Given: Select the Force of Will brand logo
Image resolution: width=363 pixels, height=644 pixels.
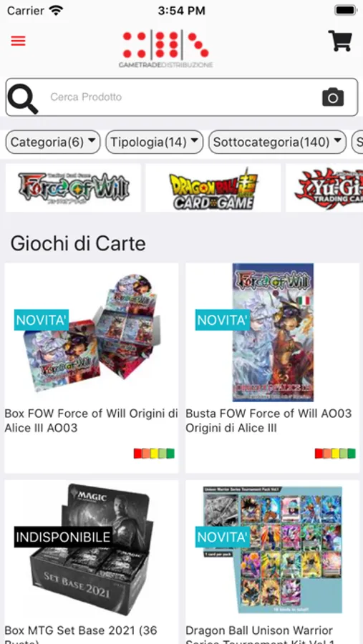Looking at the screenshot, I should [73, 187].
